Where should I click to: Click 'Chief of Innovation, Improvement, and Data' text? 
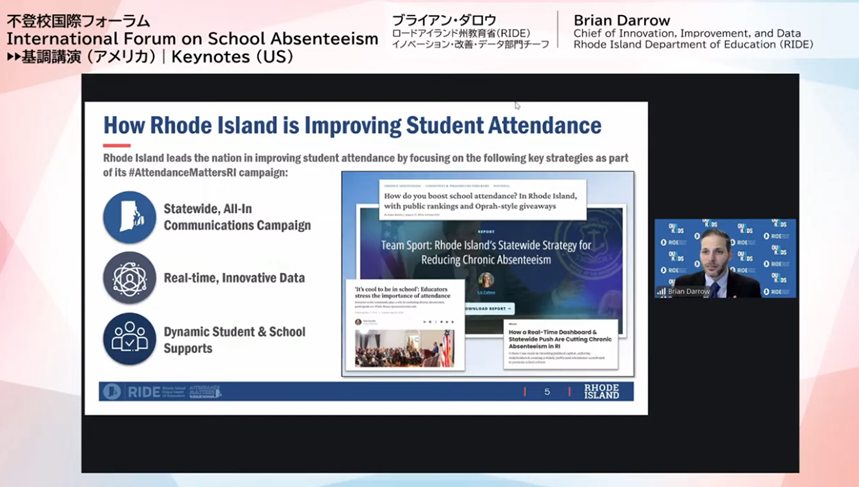[x=687, y=33]
